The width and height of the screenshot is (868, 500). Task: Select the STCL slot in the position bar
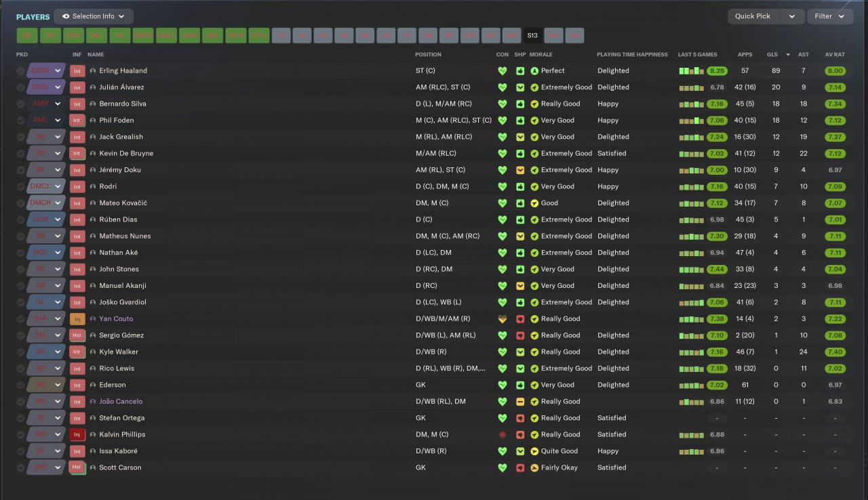point(259,35)
